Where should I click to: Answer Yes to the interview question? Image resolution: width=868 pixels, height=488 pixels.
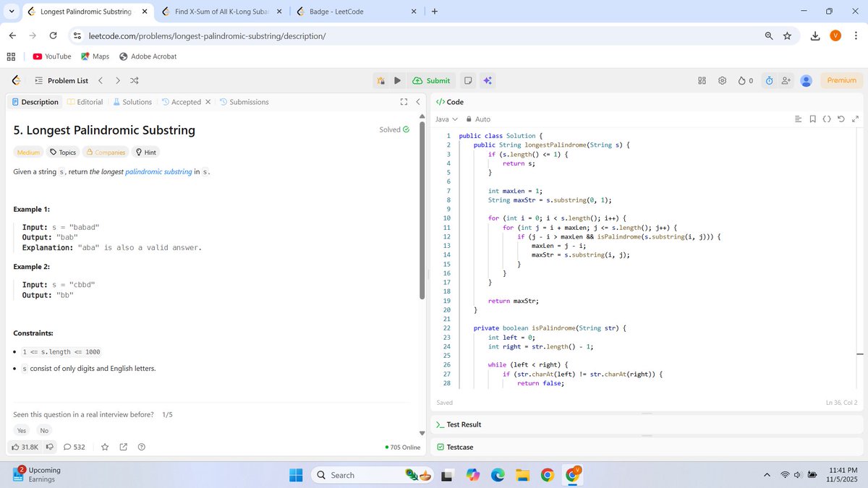pos(21,431)
